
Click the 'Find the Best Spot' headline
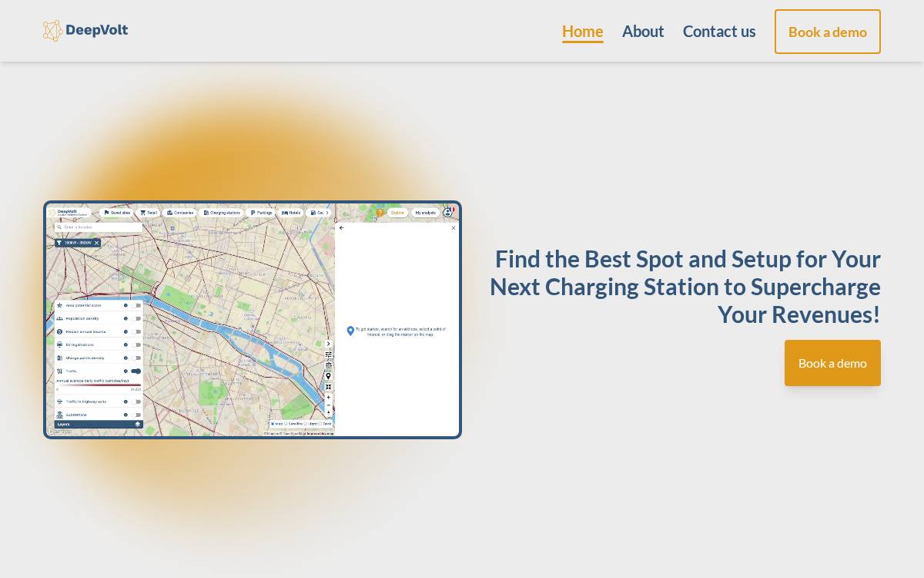click(x=685, y=287)
